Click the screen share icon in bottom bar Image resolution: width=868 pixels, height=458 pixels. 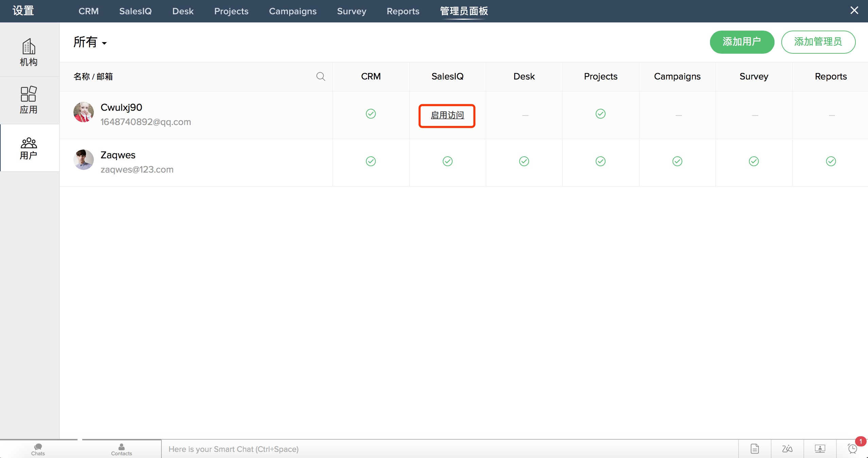pos(820,449)
